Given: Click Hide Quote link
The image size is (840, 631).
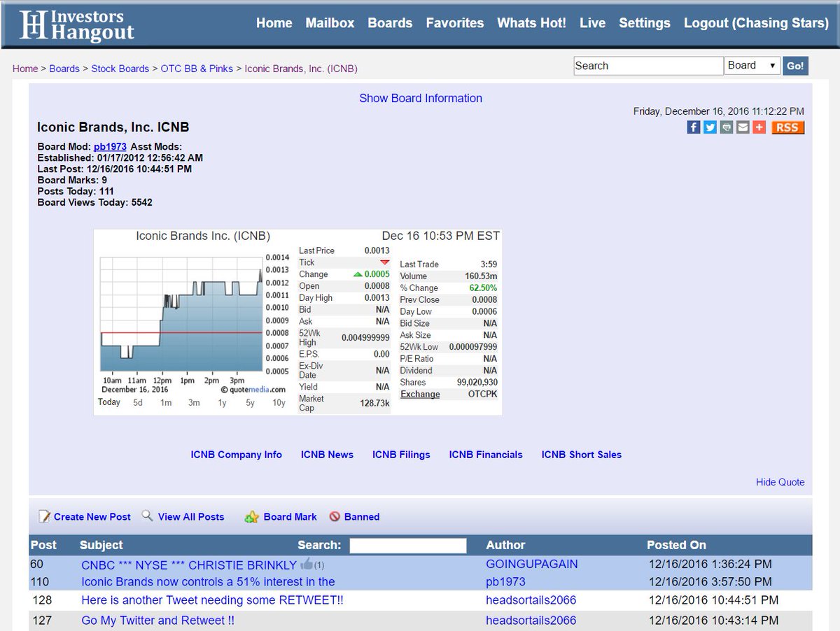Looking at the screenshot, I should click(780, 482).
